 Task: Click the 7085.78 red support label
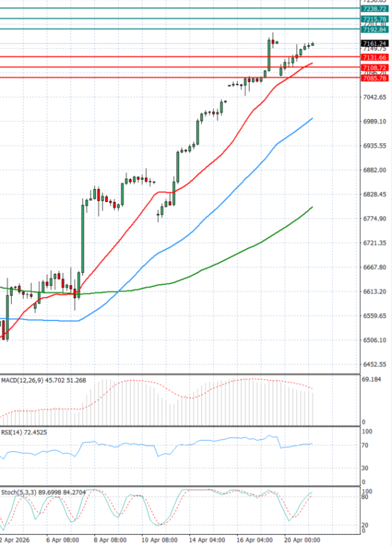click(x=374, y=78)
